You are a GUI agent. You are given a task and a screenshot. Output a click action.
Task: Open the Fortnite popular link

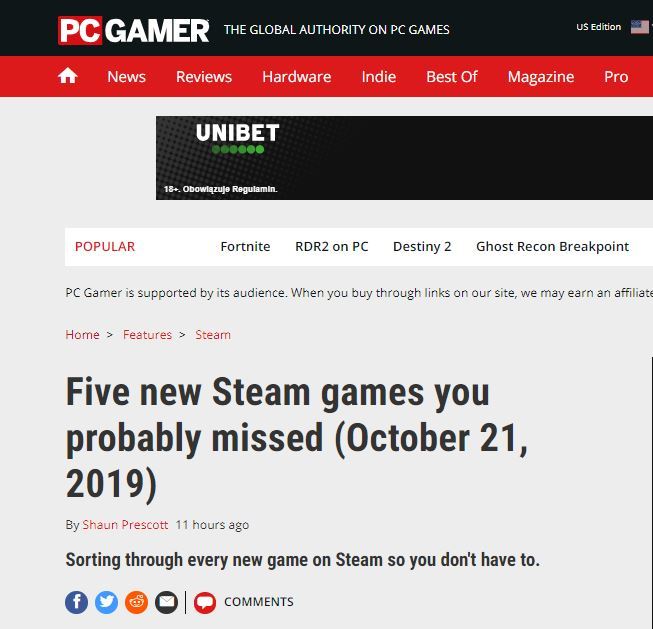pos(245,246)
